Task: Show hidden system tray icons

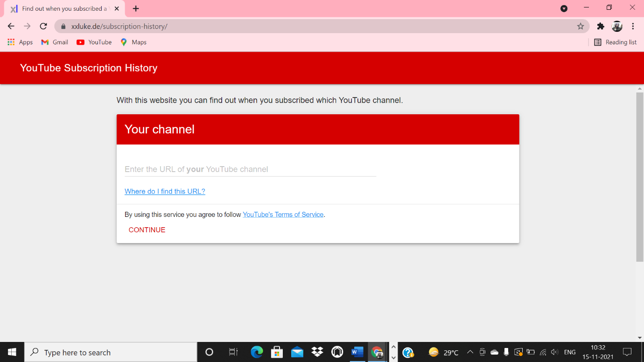Action: [x=470, y=352]
